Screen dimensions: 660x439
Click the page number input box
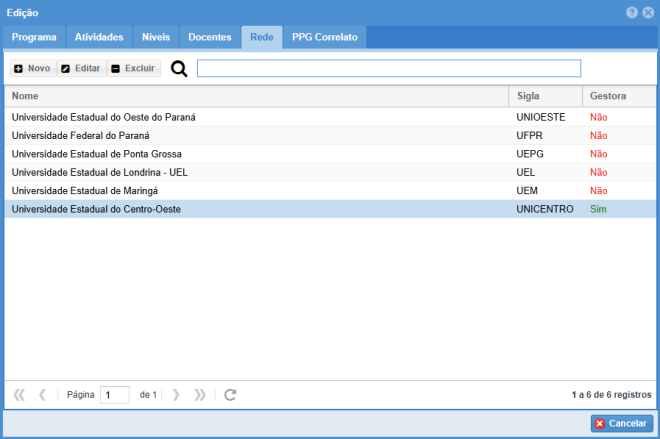114,395
